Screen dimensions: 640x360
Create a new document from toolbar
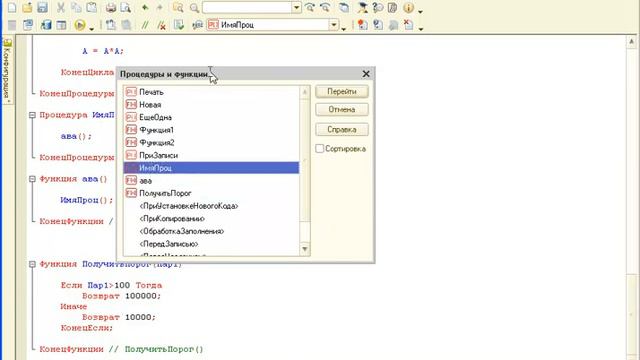[x=12, y=7]
